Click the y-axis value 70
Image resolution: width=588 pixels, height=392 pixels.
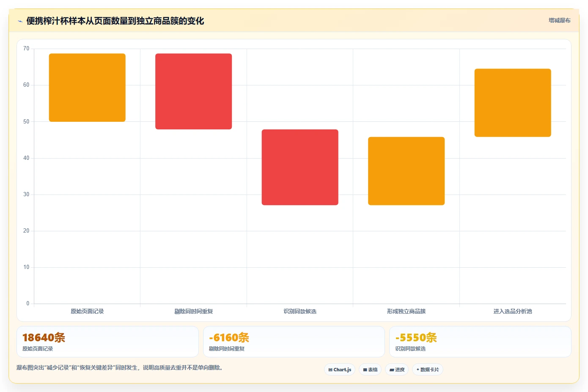26,49
